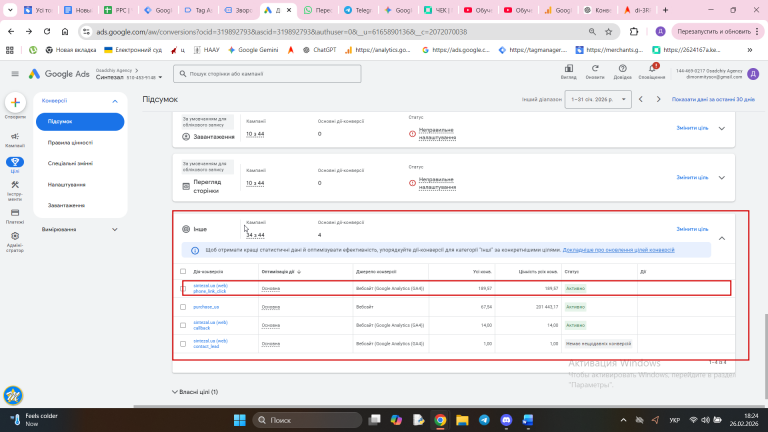Click the Windows Start button
Image resolution: width=768 pixels, height=432 pixels.
point(240,420)
